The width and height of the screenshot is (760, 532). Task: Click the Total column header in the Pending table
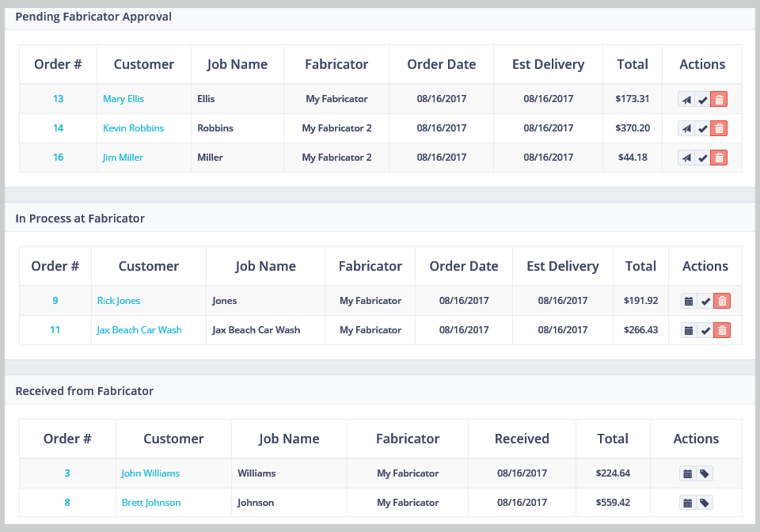point(632,64)
